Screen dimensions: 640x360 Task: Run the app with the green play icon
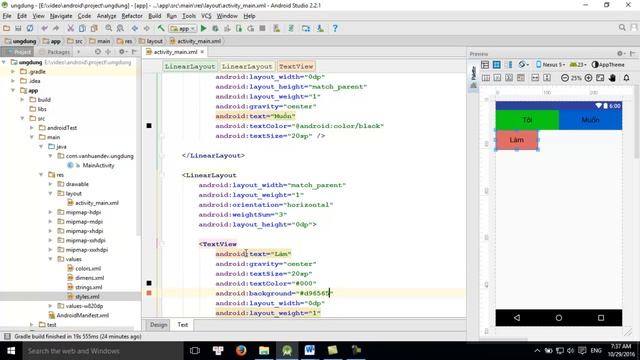pos(204,29)
